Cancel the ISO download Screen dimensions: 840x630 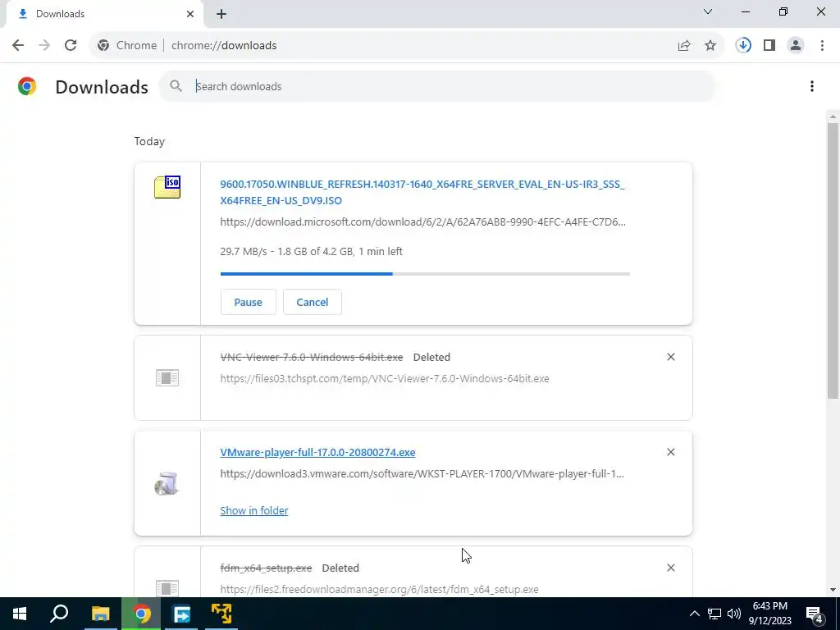(x=313, y=302)
